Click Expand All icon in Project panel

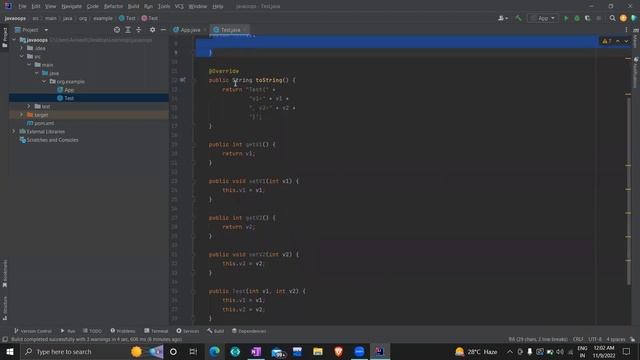tap(128, 30)
